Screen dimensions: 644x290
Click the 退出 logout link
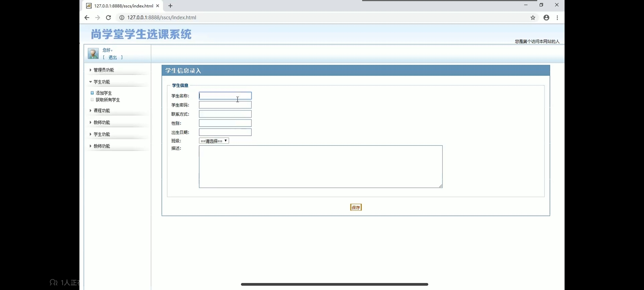pyautogui.click(x=112, y=57)
